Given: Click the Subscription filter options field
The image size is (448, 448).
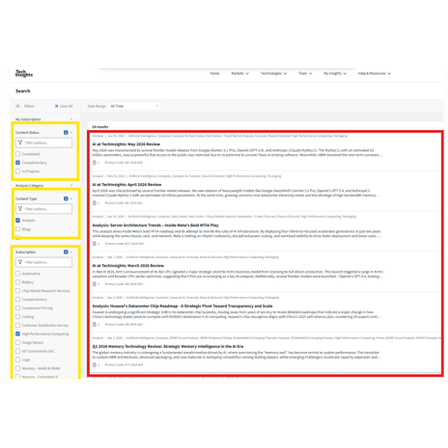Looking at the screenshot, I should [x=44, y=262].
